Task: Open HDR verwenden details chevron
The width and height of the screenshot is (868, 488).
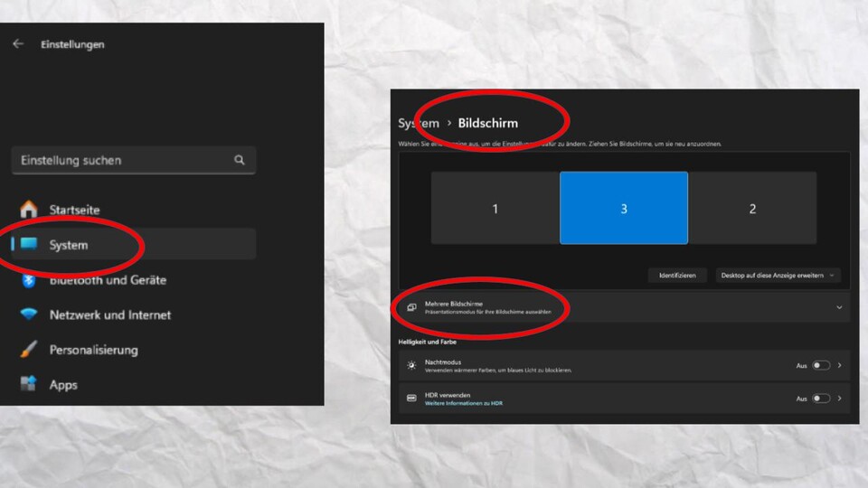Action: pyautogui.click(x=840, y=399)
